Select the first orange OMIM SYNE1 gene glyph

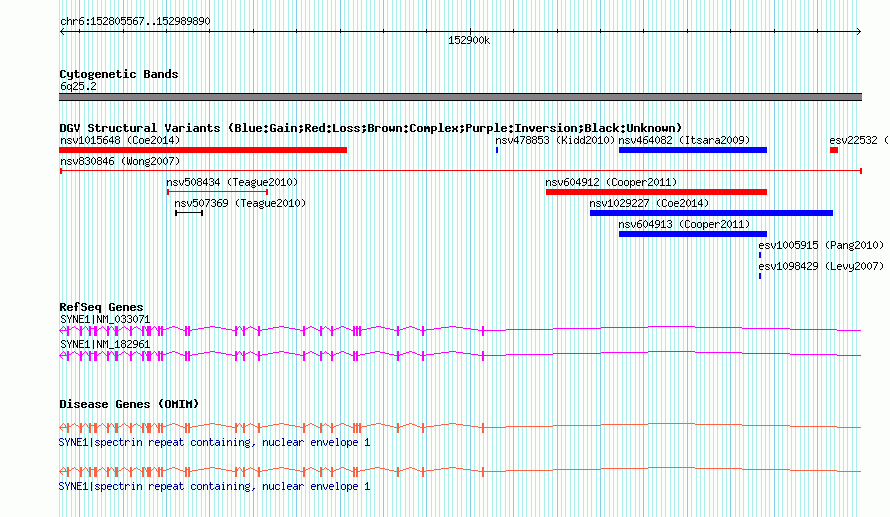point(460,427)
